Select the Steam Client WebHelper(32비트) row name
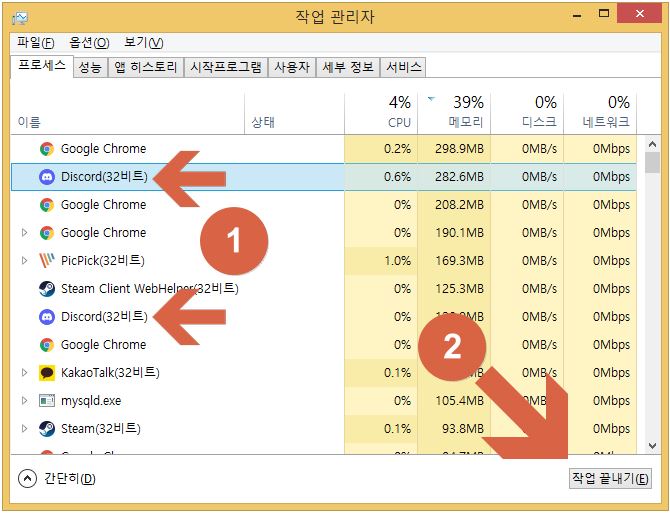 [150, 289]
